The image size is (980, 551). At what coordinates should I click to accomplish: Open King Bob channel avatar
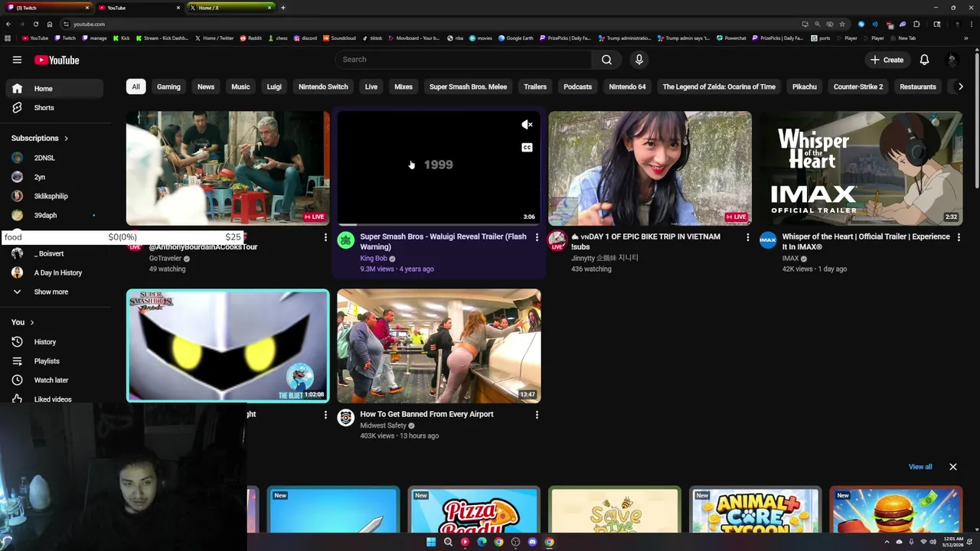click(x=346, y=241)
